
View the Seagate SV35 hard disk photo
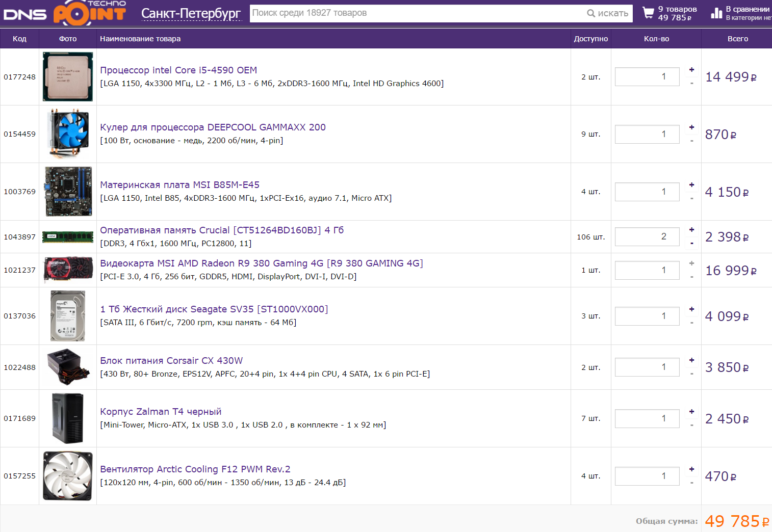[68, 316]
